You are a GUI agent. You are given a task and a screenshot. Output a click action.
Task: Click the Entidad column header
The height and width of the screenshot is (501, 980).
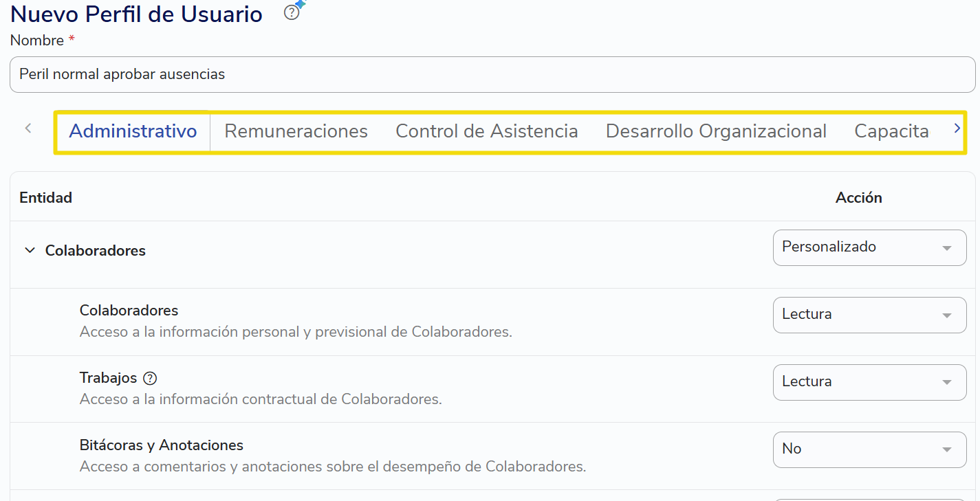coord(46,198)
